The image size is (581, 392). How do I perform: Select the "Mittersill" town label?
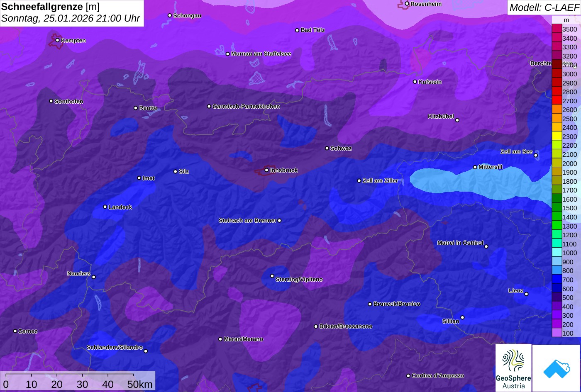(491, 167)
